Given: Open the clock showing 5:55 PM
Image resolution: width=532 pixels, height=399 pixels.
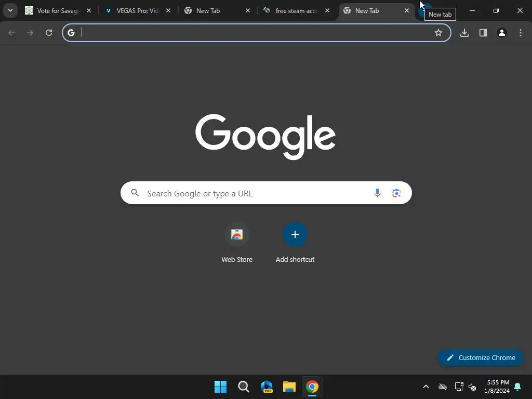Looking at the screenshot, I should pos(497,387).
